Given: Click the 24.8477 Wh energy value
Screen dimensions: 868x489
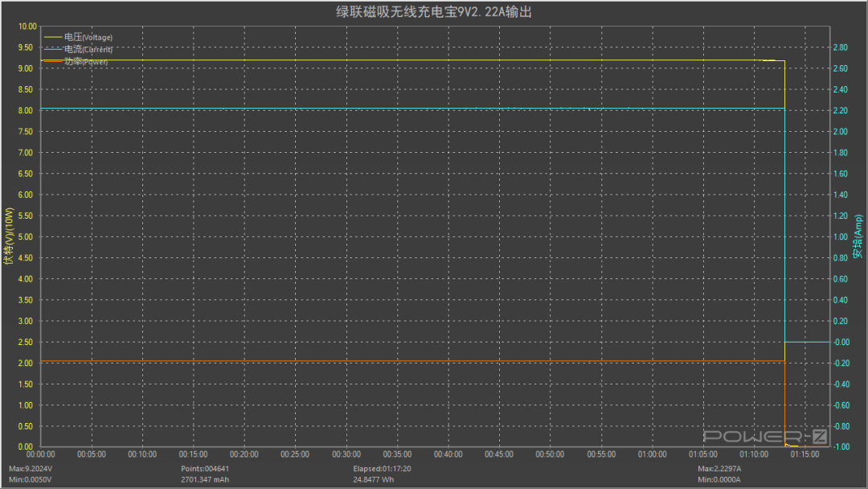Looking at the screenshot, I should click(x=374, y=479).
